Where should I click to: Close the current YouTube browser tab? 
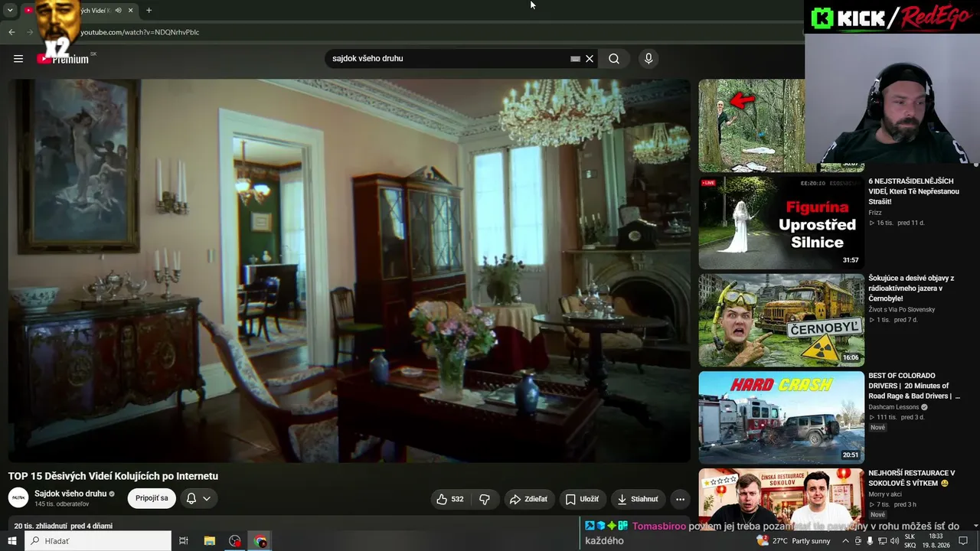point(130,11)
